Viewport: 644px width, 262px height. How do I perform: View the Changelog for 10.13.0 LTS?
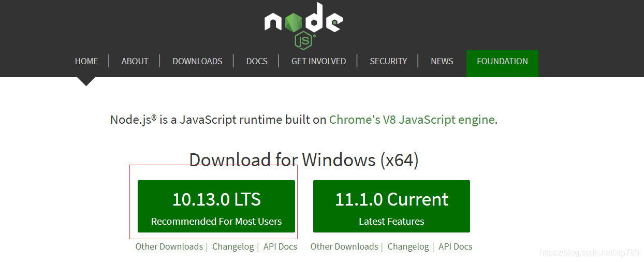click(233, 246)
